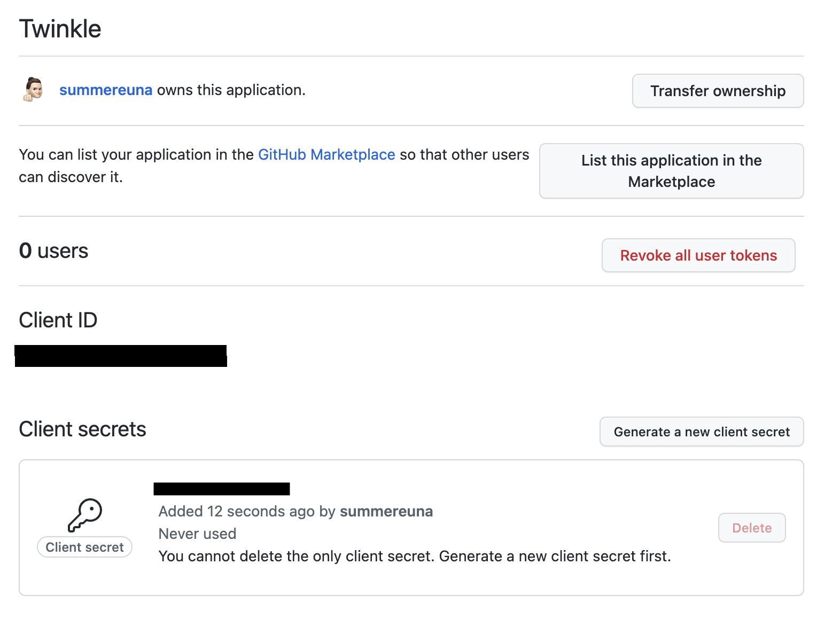This screenshot has width=840, height=627.
Task: Click List this application in the Marketplace
Action: coord(671,171)
